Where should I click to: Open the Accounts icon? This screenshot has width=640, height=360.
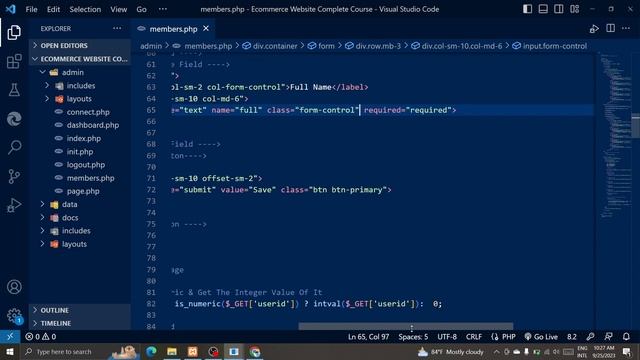click(14, 287)
